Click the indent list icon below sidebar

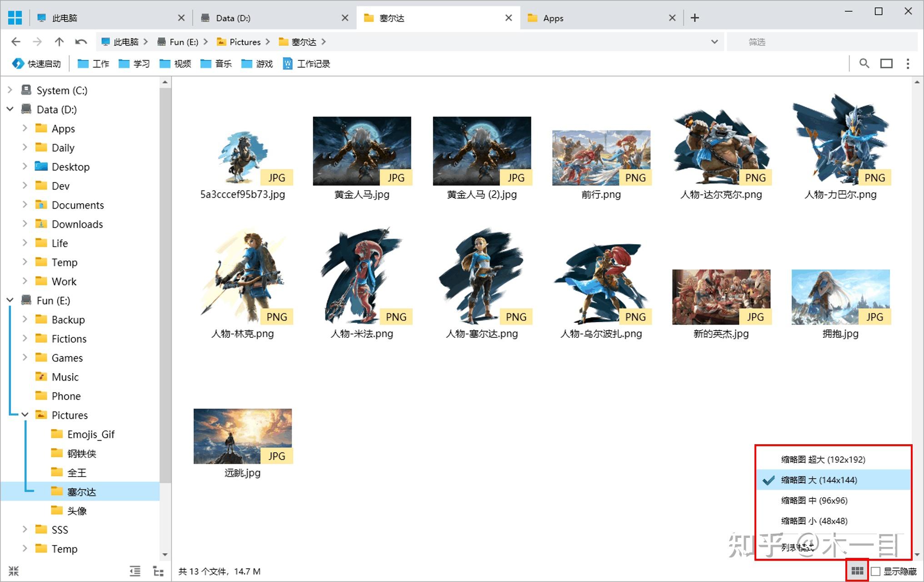[135, 571]
